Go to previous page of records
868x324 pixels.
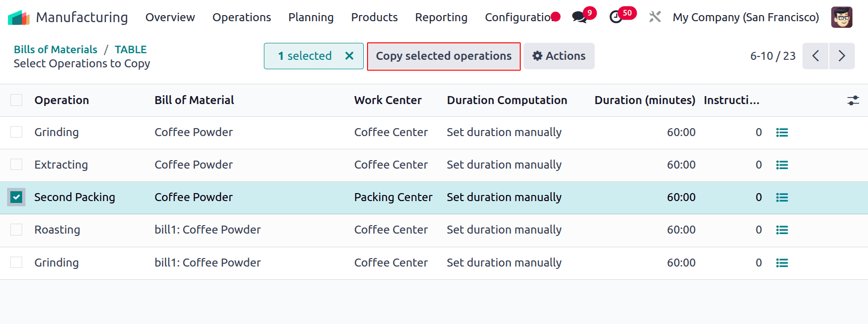coord(815,56)
